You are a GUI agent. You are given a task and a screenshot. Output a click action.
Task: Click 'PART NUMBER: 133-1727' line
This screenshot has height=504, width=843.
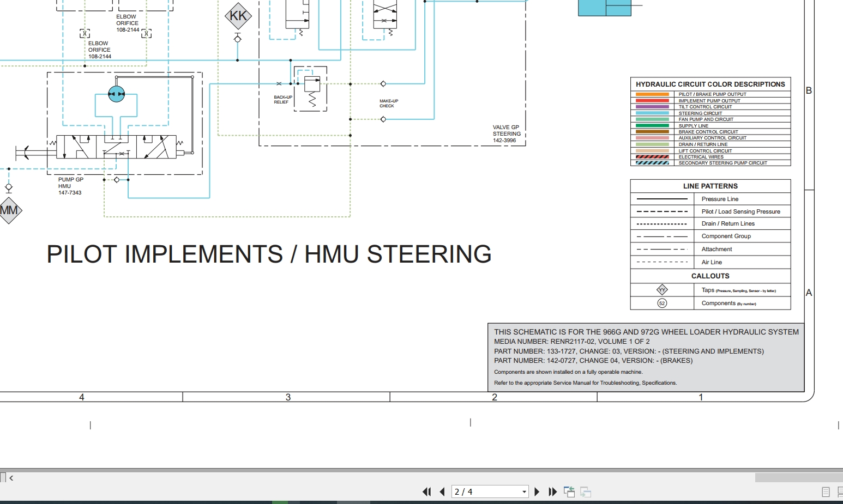pyautogui.click(x=629, y=351)
